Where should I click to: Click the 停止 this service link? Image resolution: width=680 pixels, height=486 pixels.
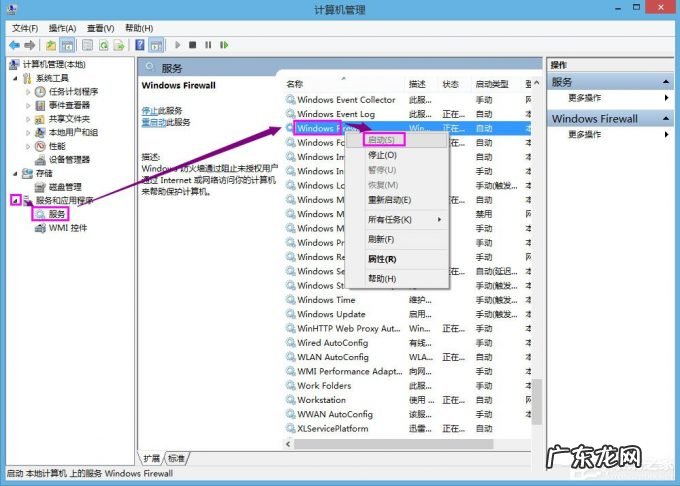(x=149, y=111)
